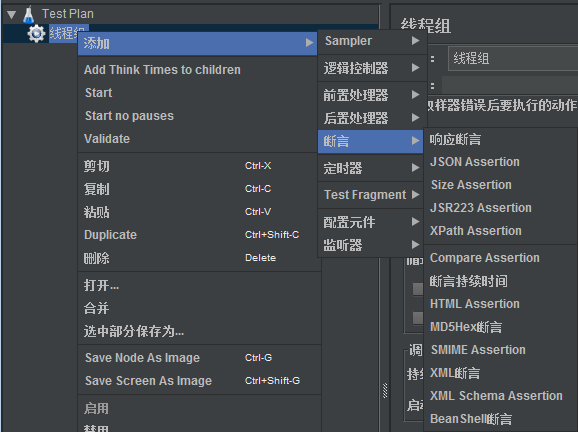Add a 响应断言 assertion
The width and height of the screenshot is (578, 432).
point(501,139)
